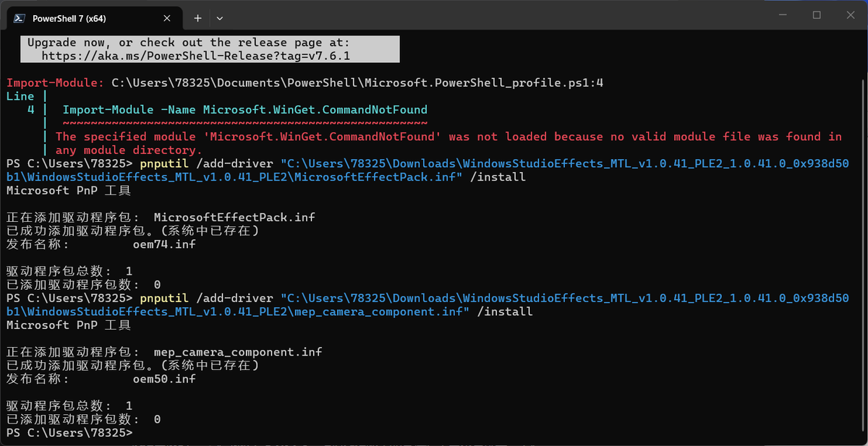Click the 'oem74.inf' published name
Screen dimensions: 868x446
pos(164,244)
